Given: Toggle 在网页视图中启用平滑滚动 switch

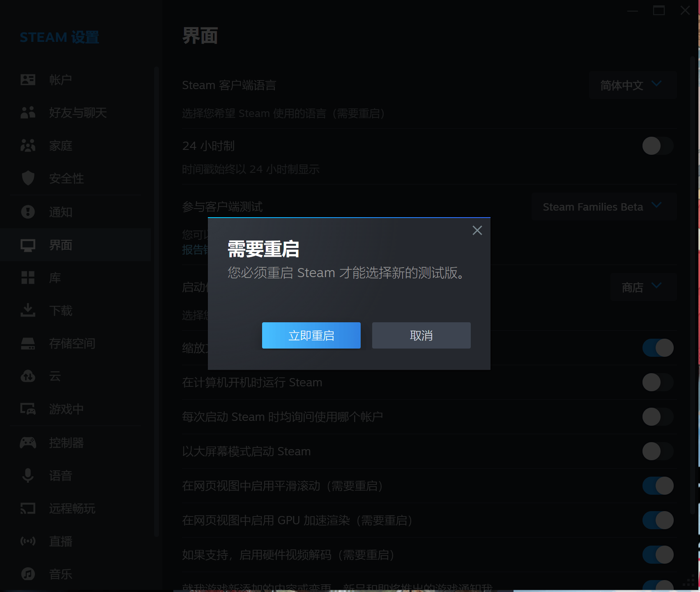Looking at the screenshot, I should pyautogui.click(x=658, y=486).
